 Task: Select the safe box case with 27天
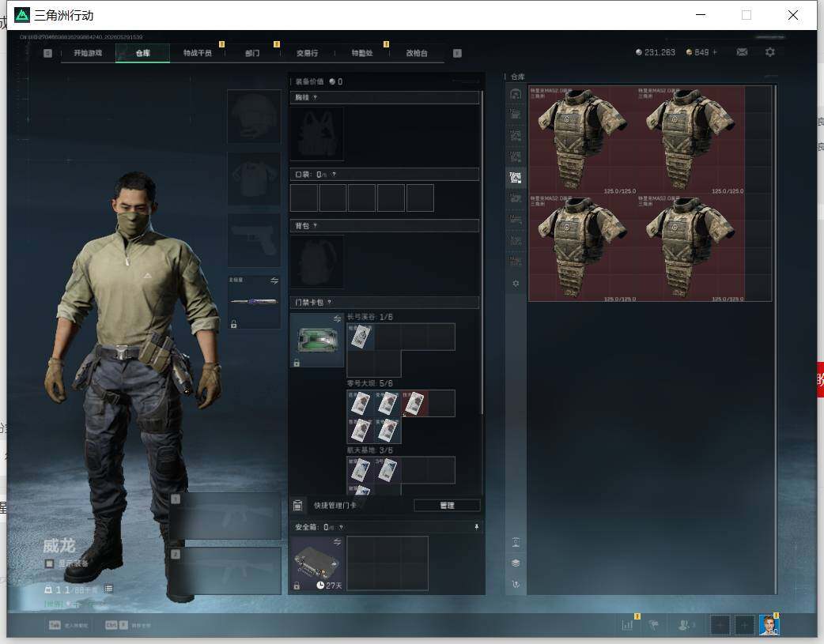[x=317, y=563]
